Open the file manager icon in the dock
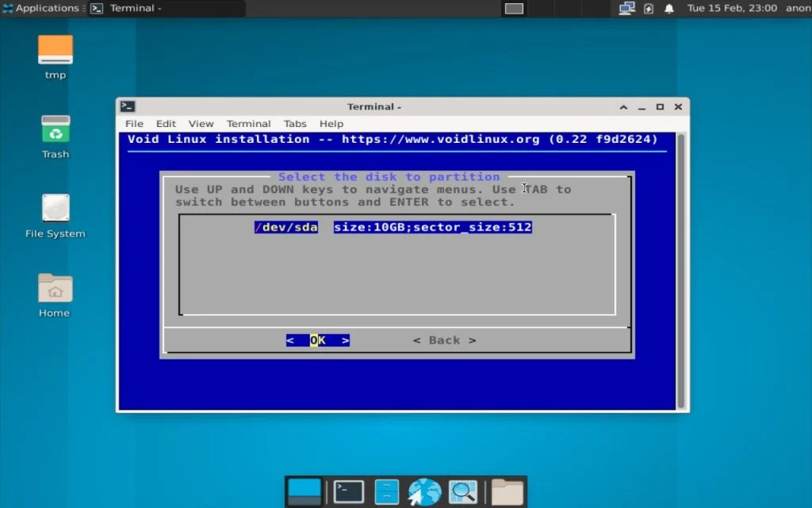The width and height of the screenshot is (812, 508). 386,491
